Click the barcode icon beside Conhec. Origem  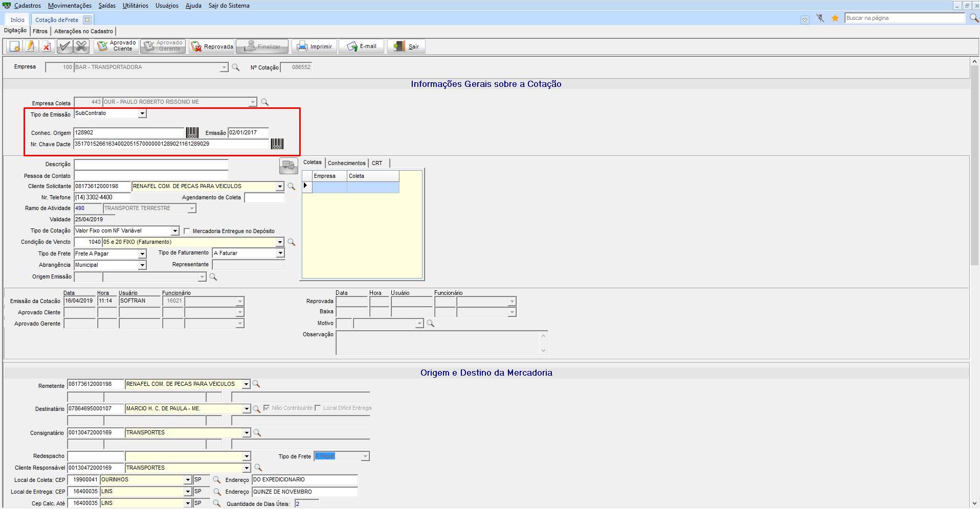point(192,133)
